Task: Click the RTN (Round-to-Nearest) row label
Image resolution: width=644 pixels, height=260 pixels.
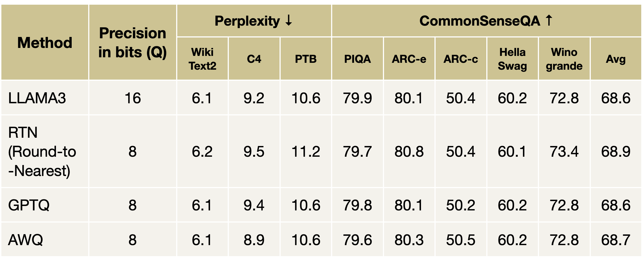Action: click(42, 151)
